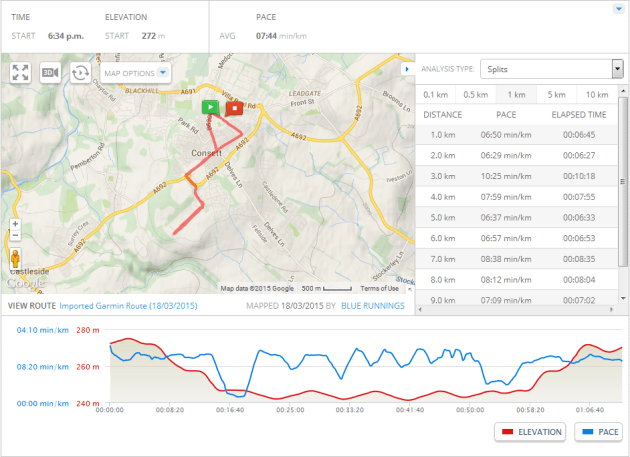Select the 0.1 km split tab
The image size is (630, 457).
point(435,95)
